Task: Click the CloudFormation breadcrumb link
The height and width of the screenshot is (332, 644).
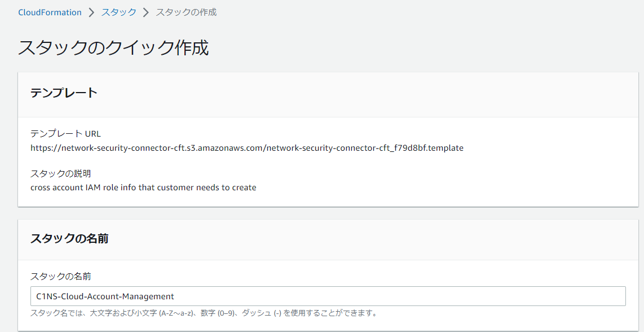Action: (50, 12)
